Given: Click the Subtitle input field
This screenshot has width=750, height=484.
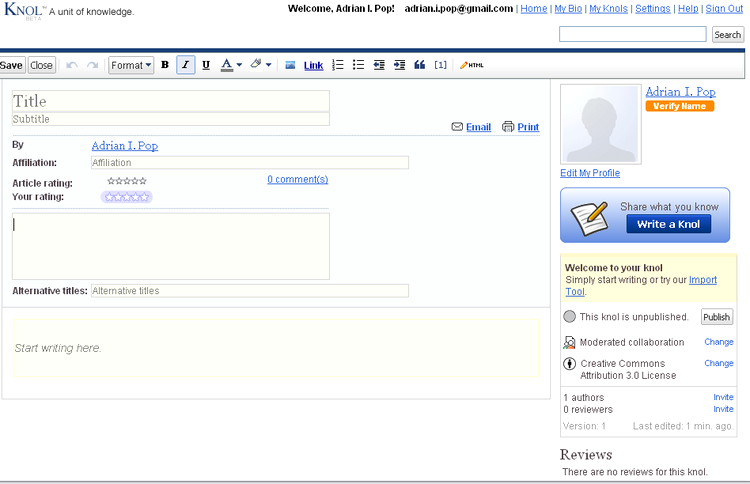Looking at the screenshot, I should click(171, 119).
